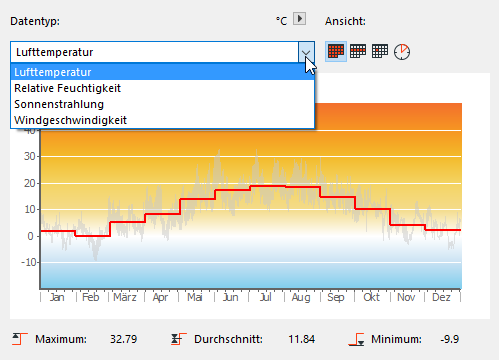The image size is (499, 360).
Task: Click the Apr month label
Action: click(x=160, y=297)
